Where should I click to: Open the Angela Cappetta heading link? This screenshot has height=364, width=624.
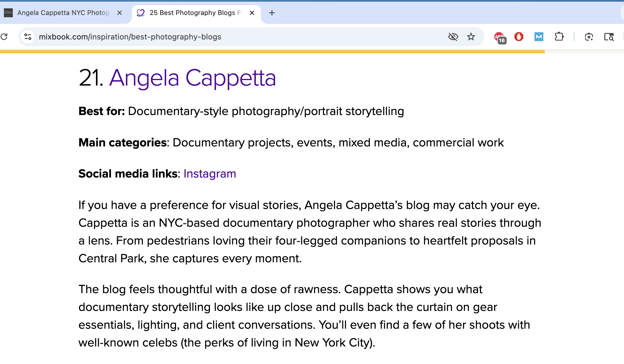(192, 78)
